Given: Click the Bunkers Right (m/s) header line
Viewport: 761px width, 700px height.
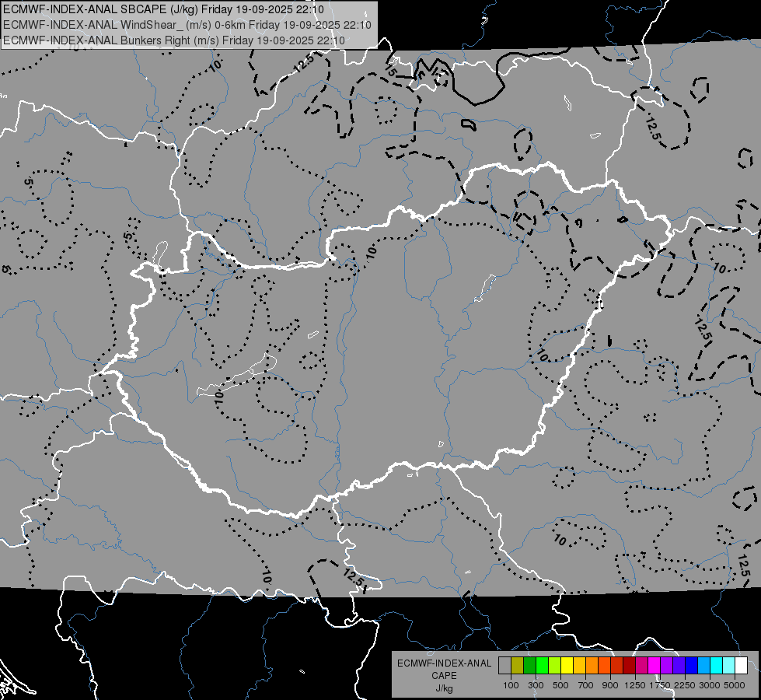Looking at the screenshot, I should [174, 40].
